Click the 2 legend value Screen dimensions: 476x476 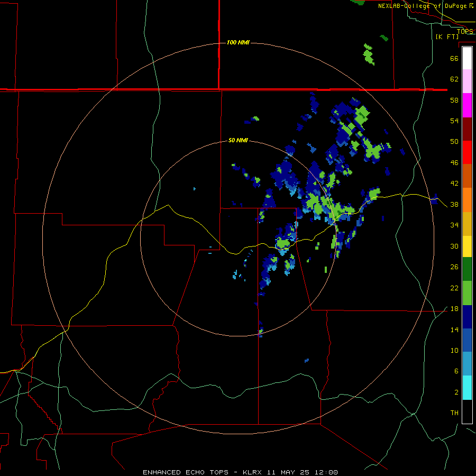tap(456, 392)
